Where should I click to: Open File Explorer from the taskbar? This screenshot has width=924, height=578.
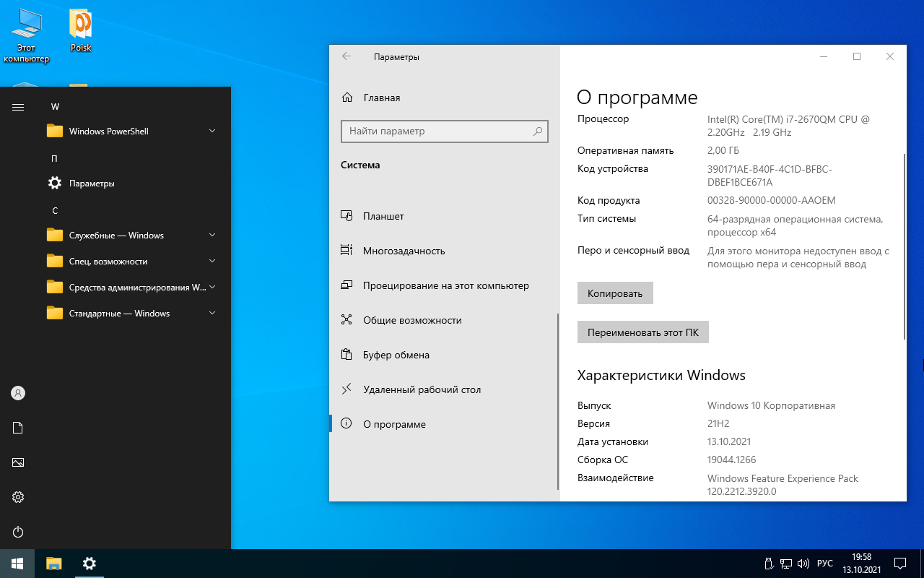point(54,564)
